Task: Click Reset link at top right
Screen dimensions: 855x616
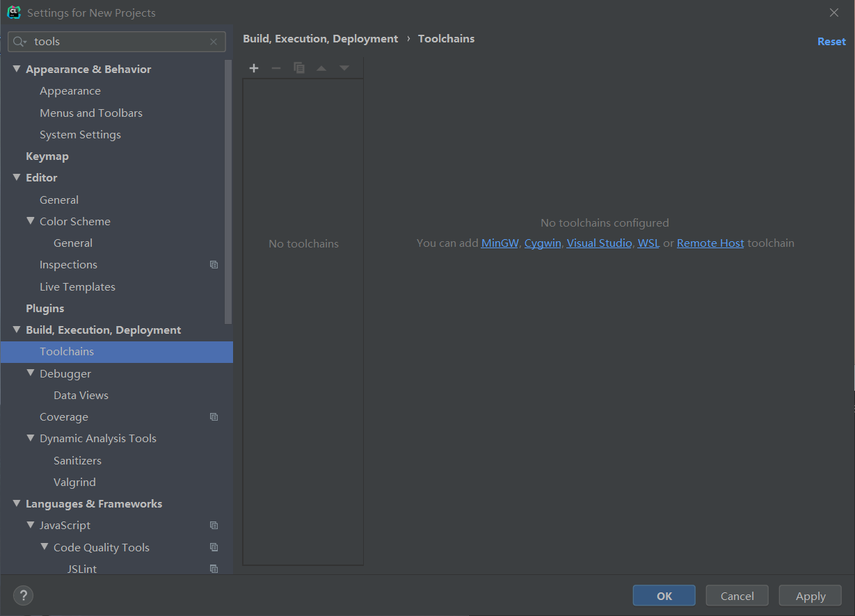Action: click(x=831, y=42)
